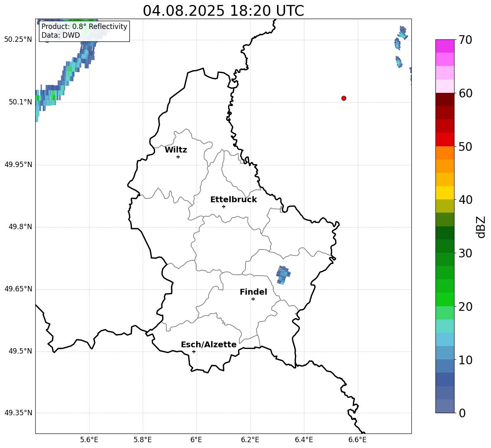Click the 6.4°E longitude label

(304, 440)
